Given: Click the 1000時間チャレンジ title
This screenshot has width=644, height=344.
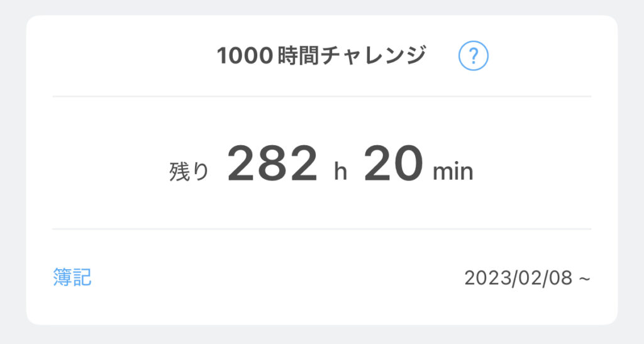Looking at the screenshot, I should [x=321, y=57].
